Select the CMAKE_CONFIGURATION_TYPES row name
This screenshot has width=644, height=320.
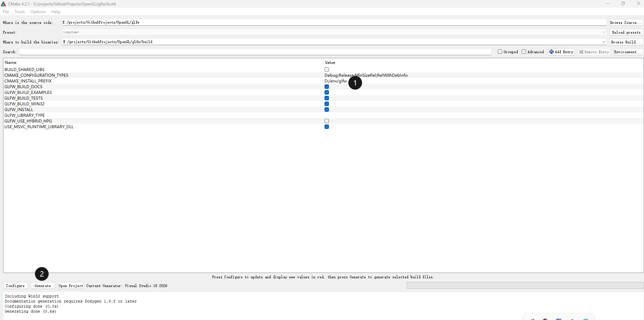point(36,75)
